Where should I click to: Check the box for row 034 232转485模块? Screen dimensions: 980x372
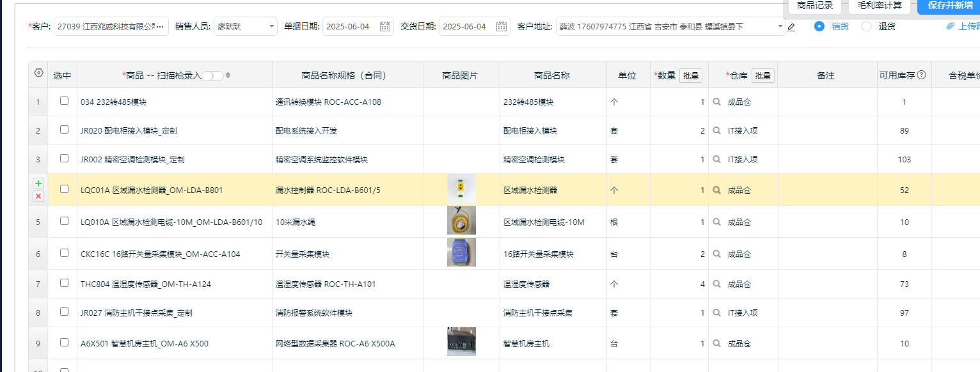(x=64, y=101)
